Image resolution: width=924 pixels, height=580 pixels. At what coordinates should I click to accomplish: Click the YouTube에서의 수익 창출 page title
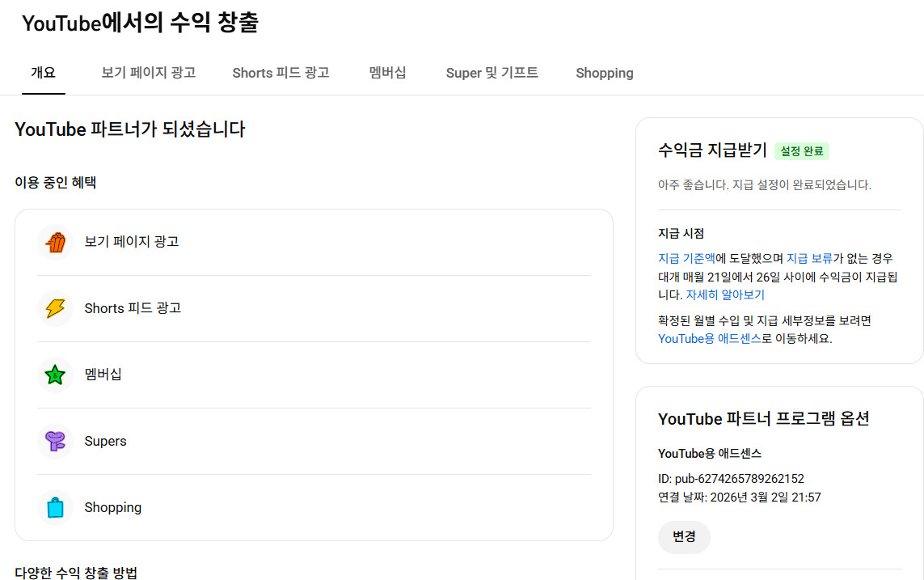(140, 23)
